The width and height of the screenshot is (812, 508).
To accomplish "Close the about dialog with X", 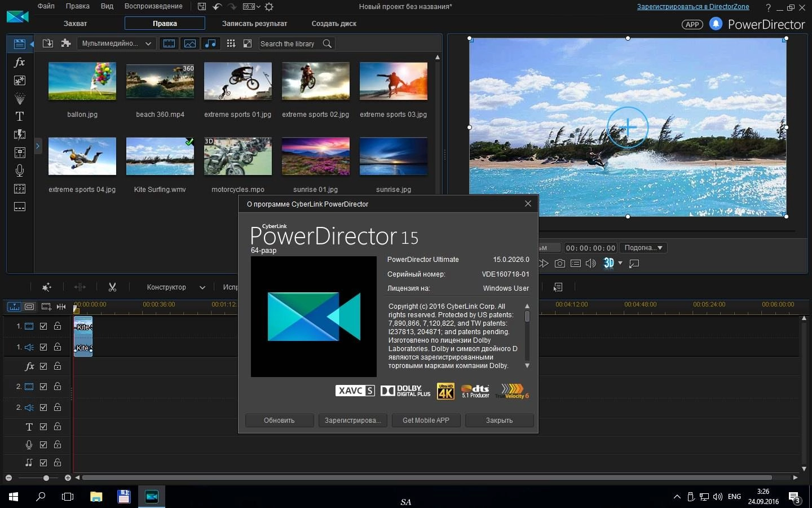I will coord(528,204).
